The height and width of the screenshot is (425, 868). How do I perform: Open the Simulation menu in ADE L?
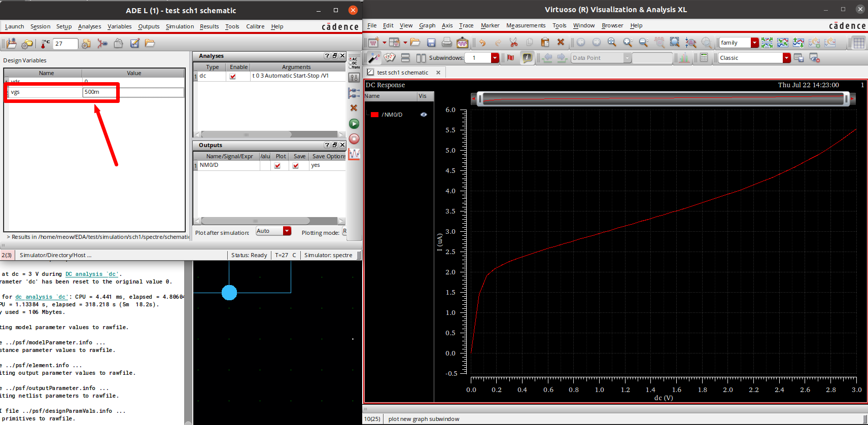180,26
